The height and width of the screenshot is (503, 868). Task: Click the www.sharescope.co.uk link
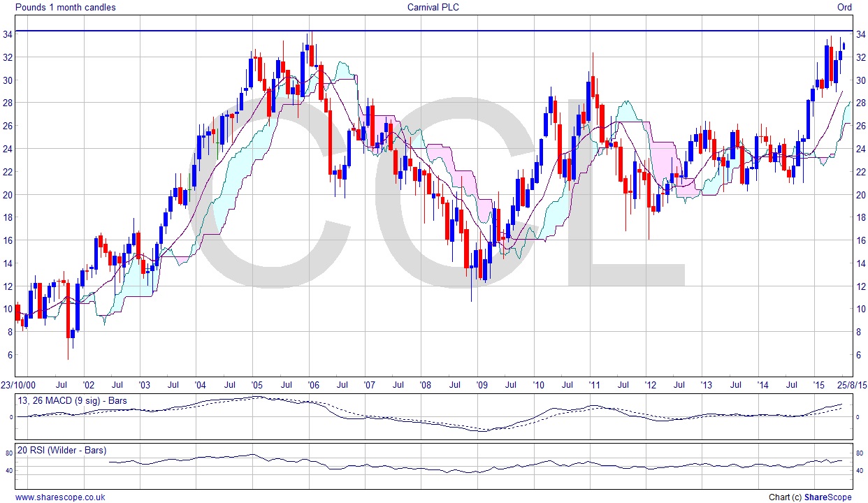(60, 497)
